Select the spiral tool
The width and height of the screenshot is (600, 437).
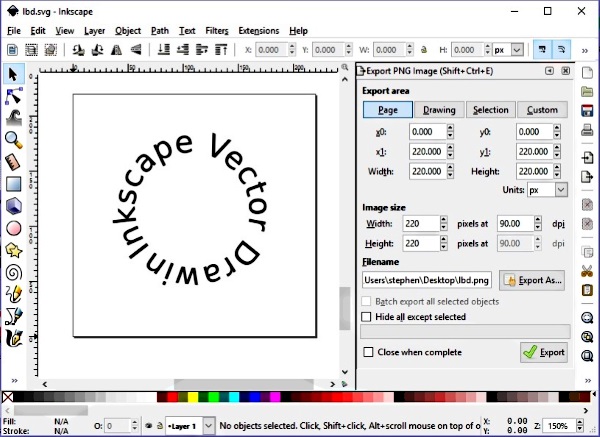(x=14, y=273)
